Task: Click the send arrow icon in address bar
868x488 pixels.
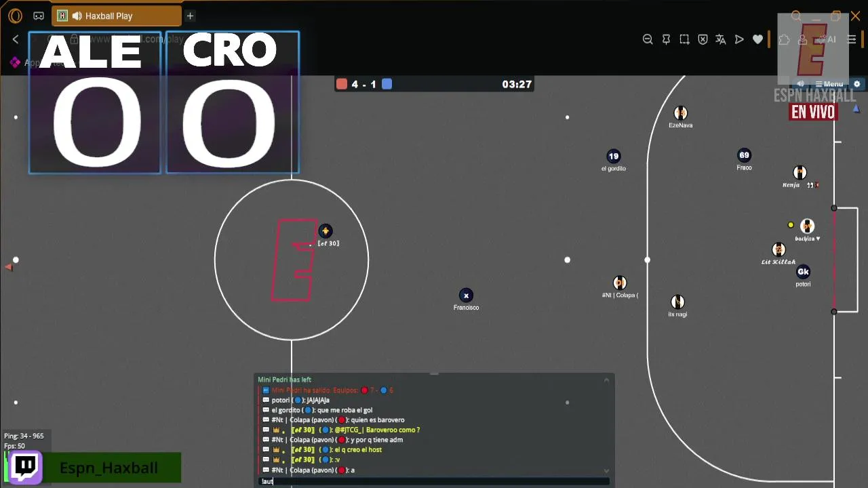Action: pos(739,39)
